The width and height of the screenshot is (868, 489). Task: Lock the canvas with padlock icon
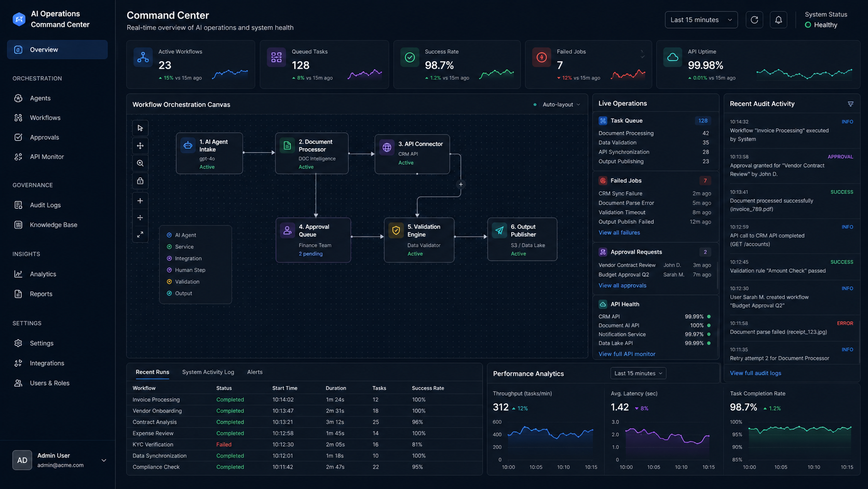(140, 181)
